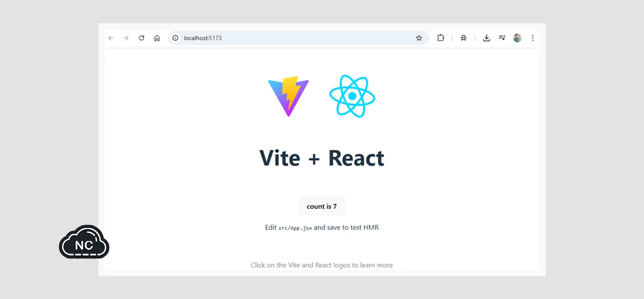This screenshot has width=644, height=299.
Task: Bookmark this page with the star
Action: tap(419, 38)
